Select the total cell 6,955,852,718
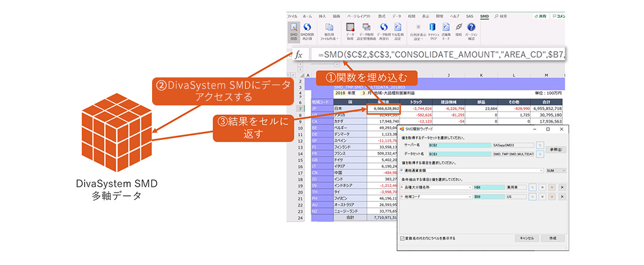 tap(546, 109)
